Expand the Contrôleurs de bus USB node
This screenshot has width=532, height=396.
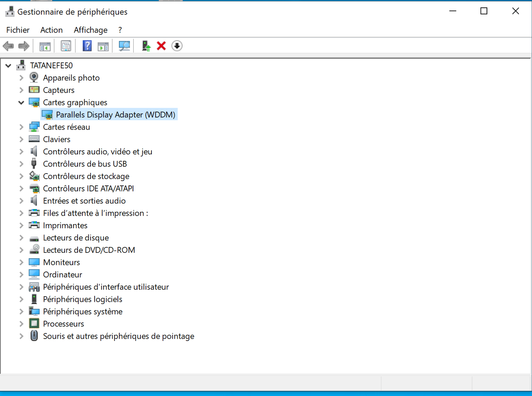21,164
